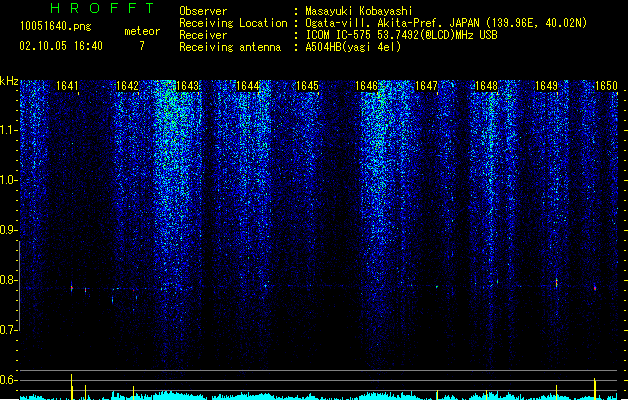Select the 1641 time marker
The image size is (629, 400).
(x=67, y=86)
